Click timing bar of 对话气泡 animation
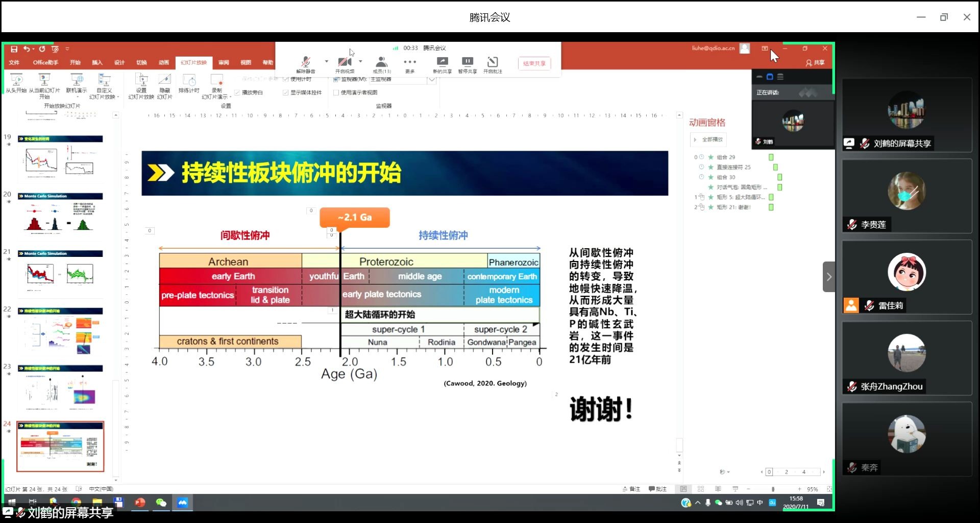The image size is (980, 523). click(x=780, y=187)
